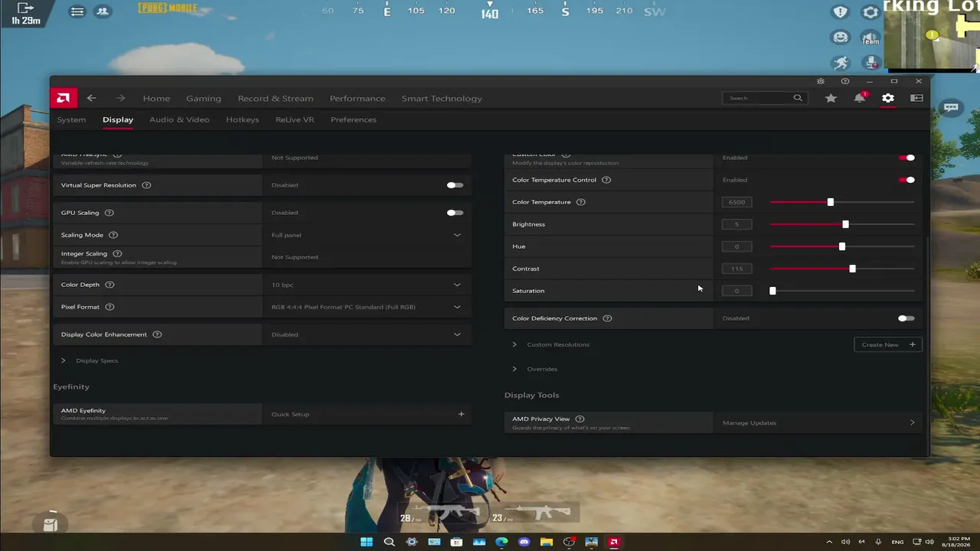Toggle the sidebar panel icon in AMD header
980x551 pixels.
pos(916,98)
